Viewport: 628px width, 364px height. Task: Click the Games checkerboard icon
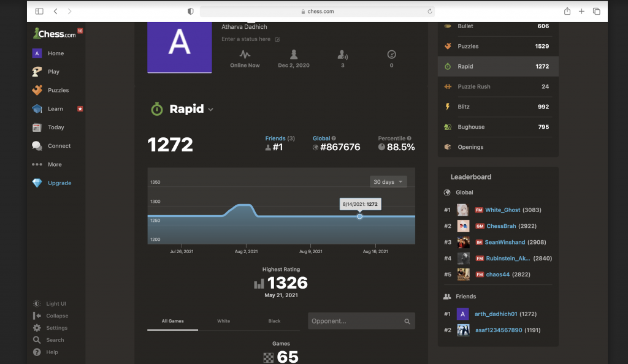pyautogui.click(x=269, y=358)
